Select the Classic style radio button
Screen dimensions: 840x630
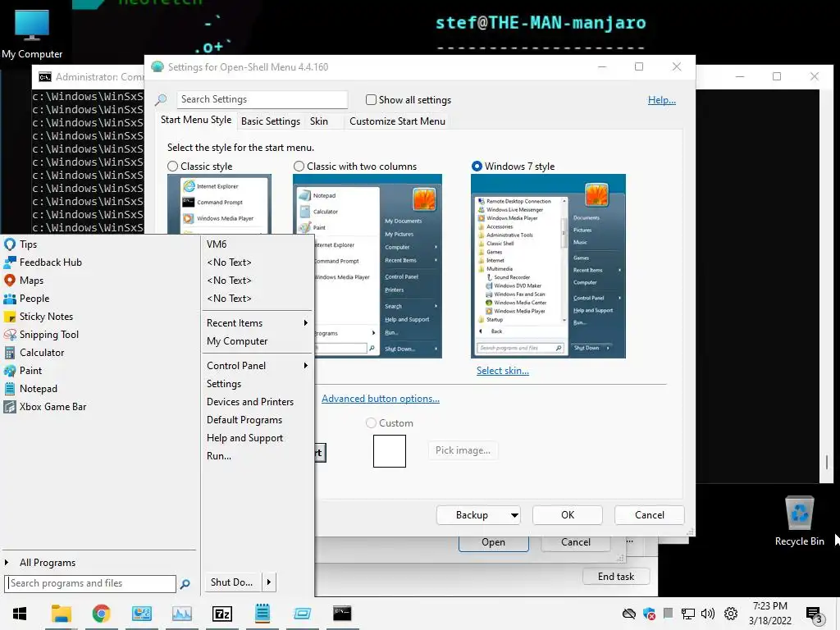pyautogui.click(x=172, y=167)
